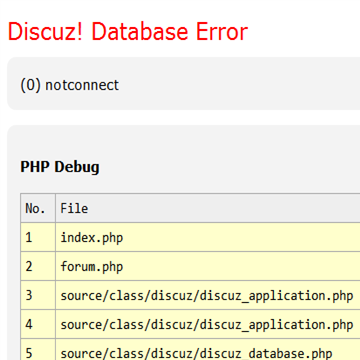Image resolution: width=360 pixels, height=360 pixels.
Task: Click row number 4 cell
Action: point(38,324)
